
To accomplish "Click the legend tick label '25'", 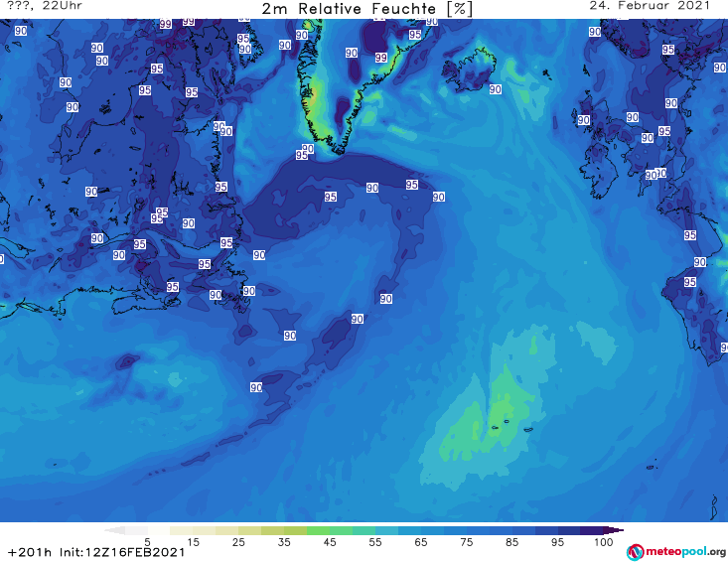I will (x=238, y=542).
